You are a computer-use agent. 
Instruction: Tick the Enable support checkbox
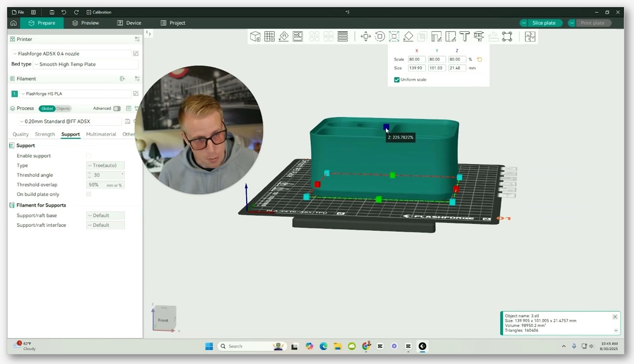pos(89,156)
